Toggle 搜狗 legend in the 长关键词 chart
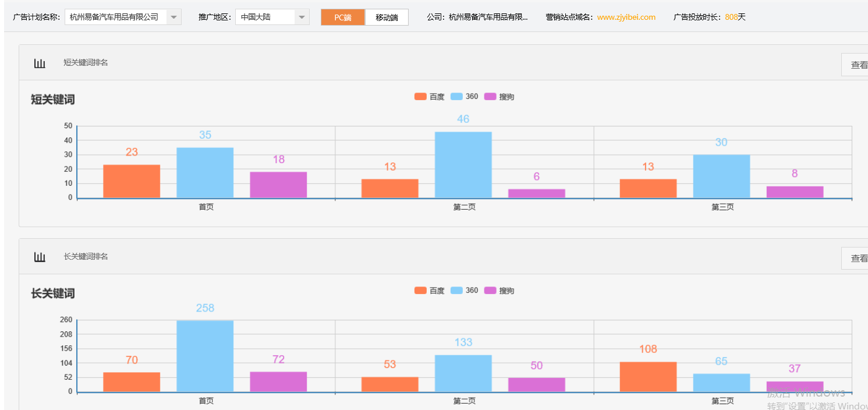This screenshot has height=410, width=868. (x=499, y=291)
